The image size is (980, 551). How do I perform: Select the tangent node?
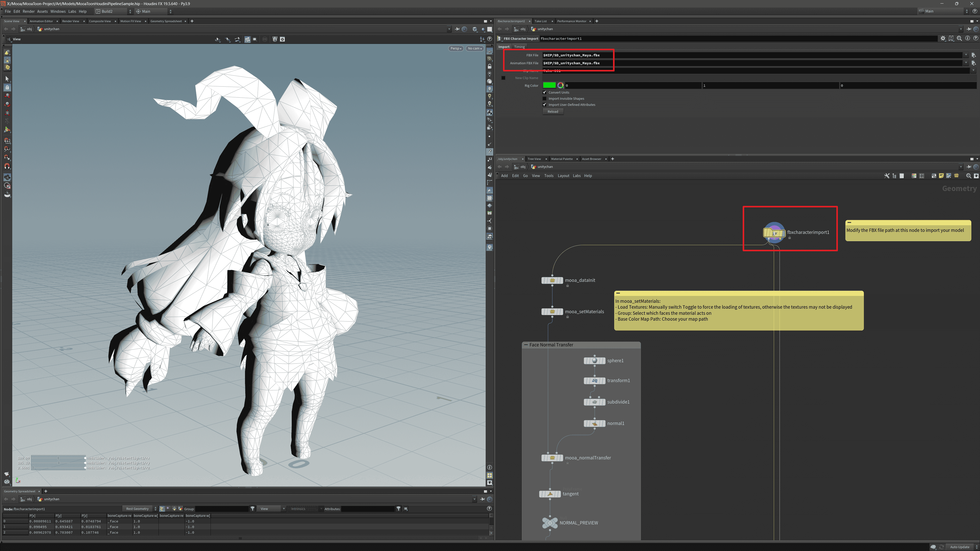pyautogui.click(x=550, y=494)
